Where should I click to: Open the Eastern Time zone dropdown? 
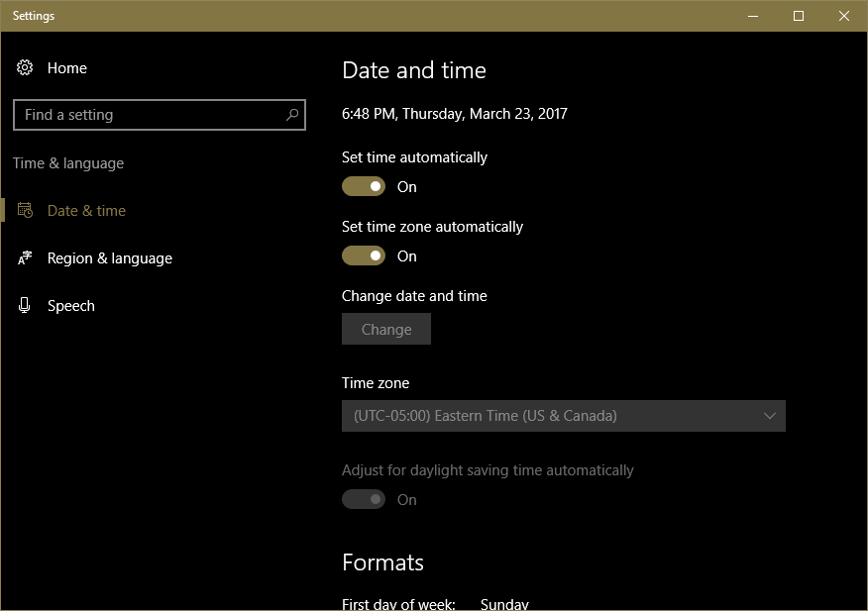(563, 417)
